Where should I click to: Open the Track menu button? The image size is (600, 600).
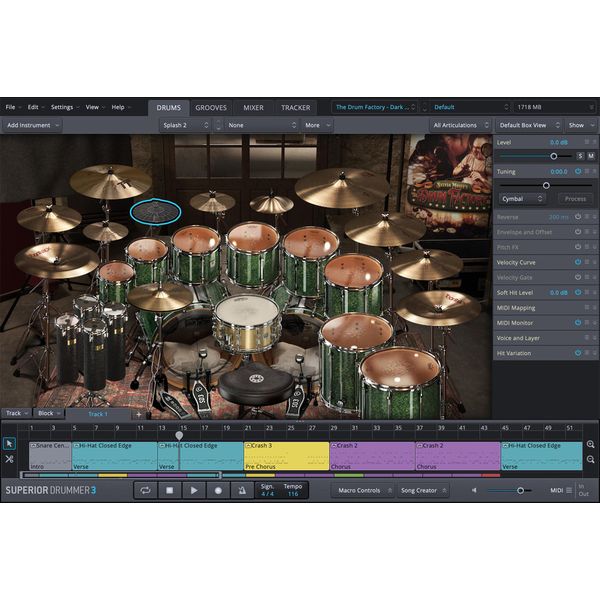pyautogui.click(x=16, y=413)
